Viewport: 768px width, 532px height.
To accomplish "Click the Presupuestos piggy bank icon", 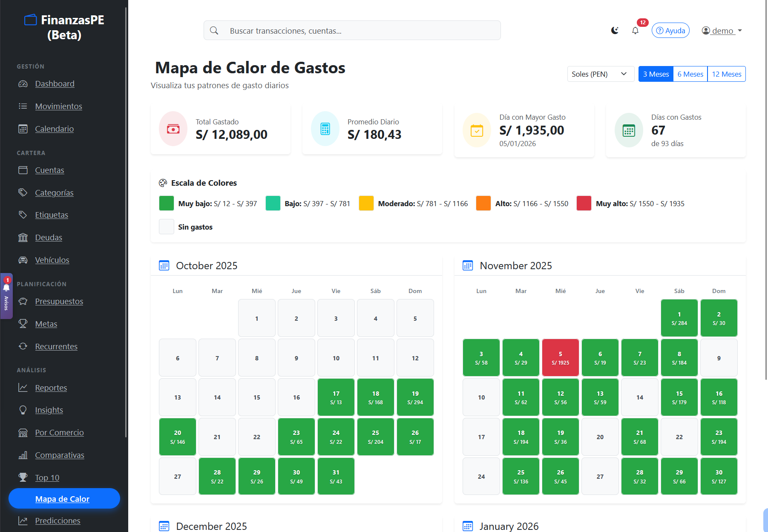I will [23, 301].
